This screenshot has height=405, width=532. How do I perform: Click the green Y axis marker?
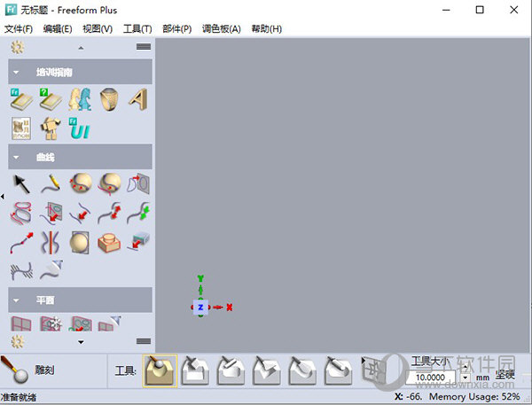200,279
